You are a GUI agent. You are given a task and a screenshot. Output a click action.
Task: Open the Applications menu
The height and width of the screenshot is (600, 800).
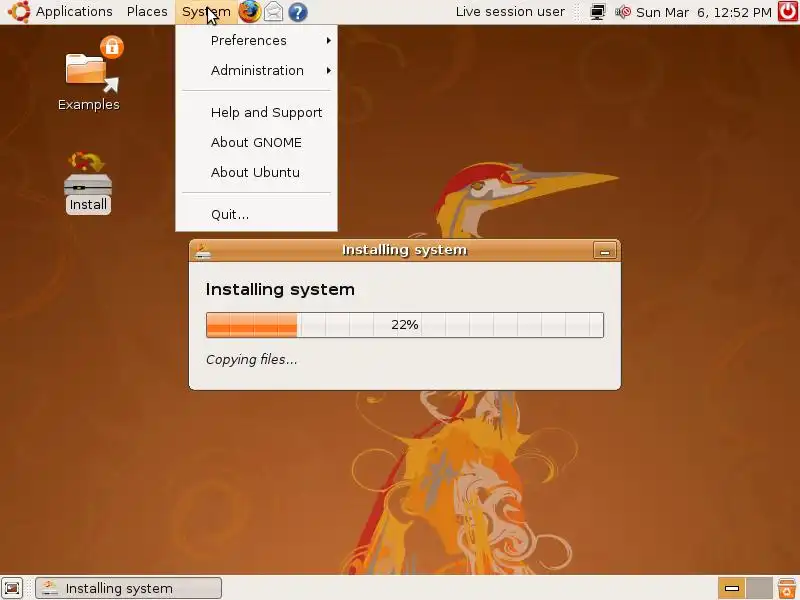click(74, 12)
